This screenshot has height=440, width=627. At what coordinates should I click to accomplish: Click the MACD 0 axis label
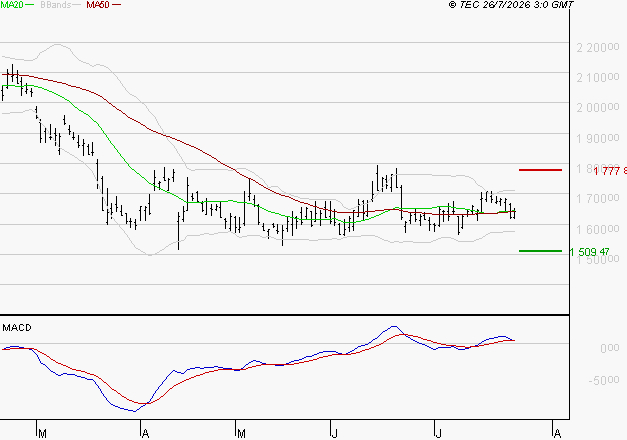(x=610, y=348)
